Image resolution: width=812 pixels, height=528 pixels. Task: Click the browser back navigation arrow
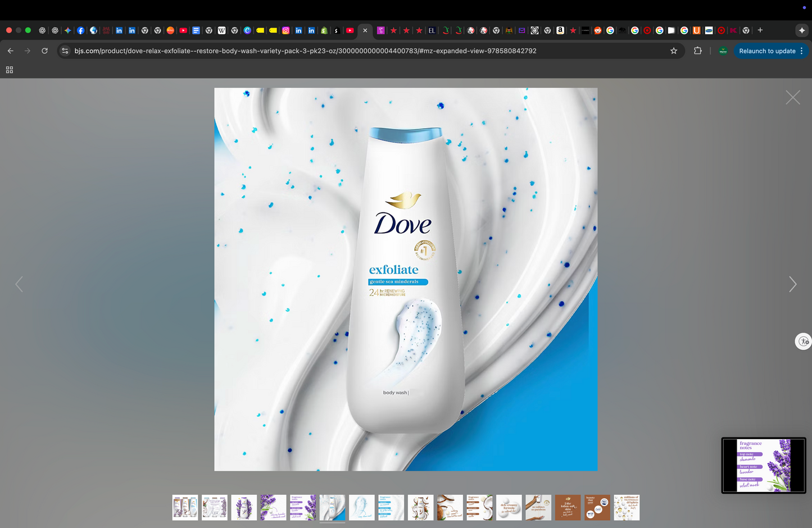[10, 51]
